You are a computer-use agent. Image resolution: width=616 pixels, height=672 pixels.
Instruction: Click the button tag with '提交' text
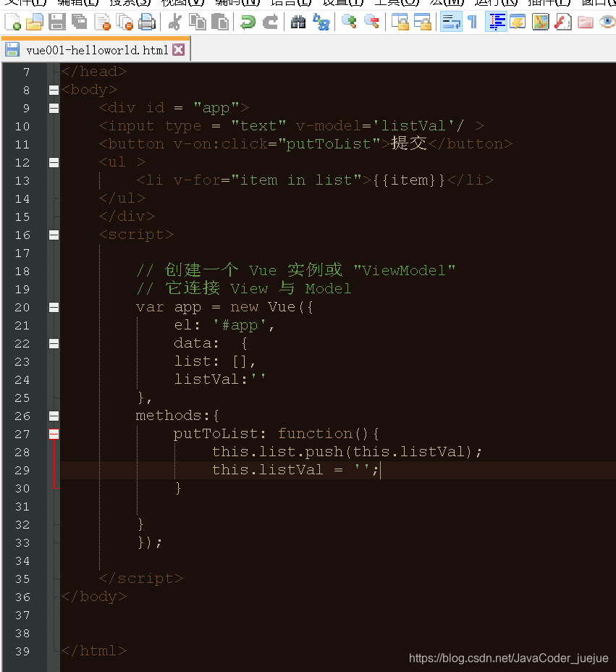tap(305, 143)
